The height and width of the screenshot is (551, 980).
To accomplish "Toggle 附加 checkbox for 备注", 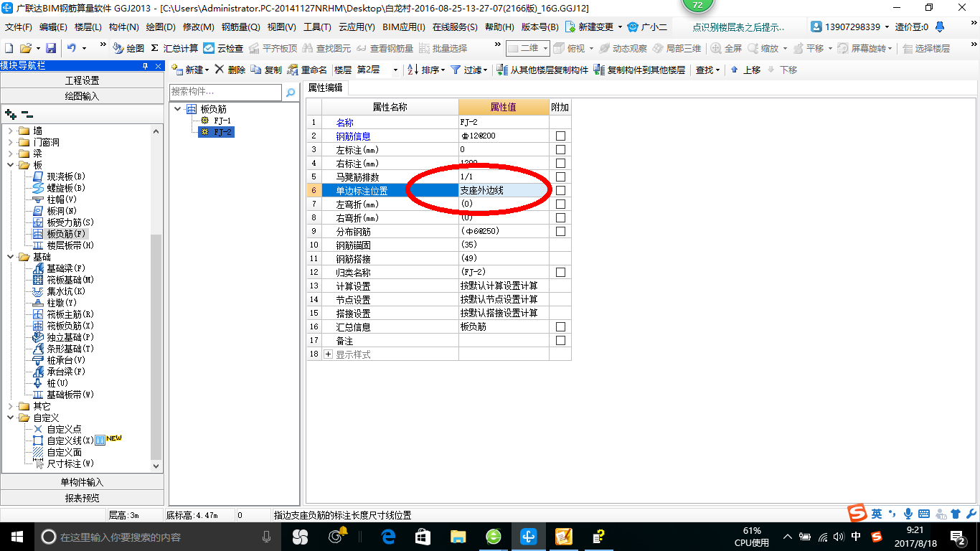I will 560,340.
